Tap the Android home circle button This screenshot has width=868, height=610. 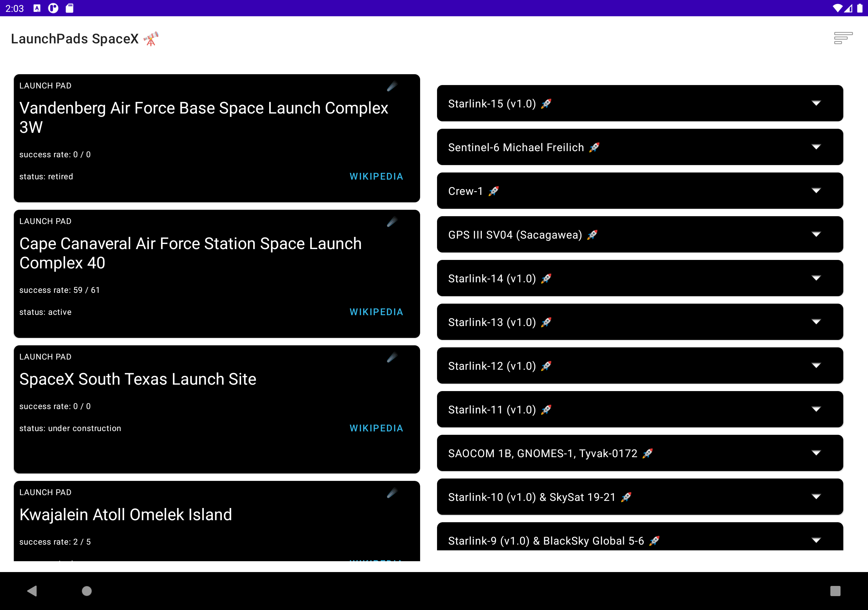click(x=86, y=591)
